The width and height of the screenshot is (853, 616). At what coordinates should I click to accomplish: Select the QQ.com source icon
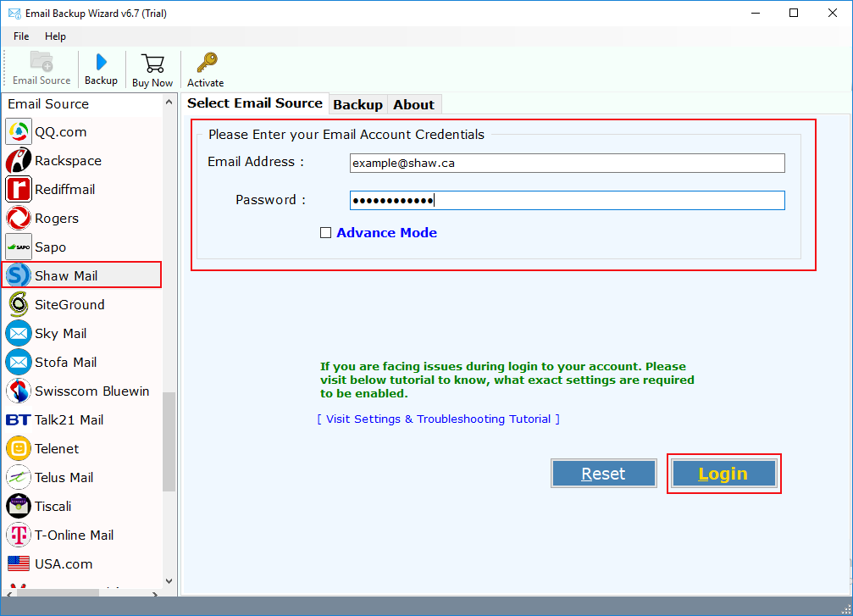click(x=19, y=131)
